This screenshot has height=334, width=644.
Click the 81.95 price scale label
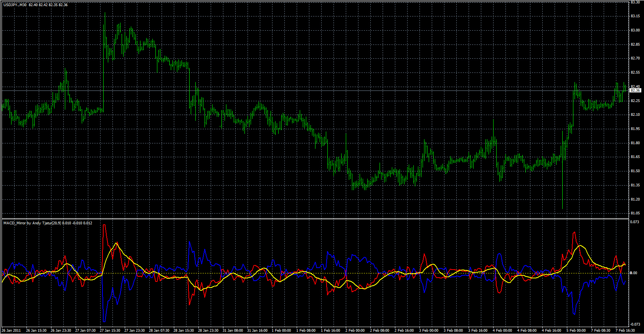[635, 129]
